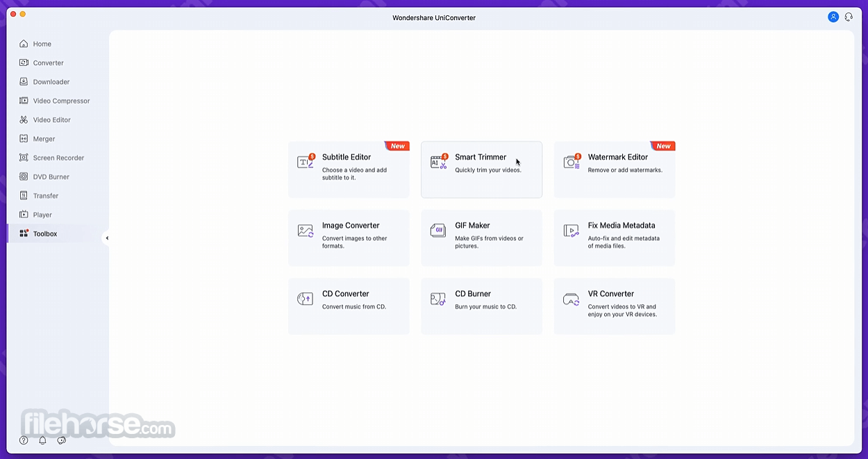Open GIF Maker tool title
868x459 pixels.
472,226
